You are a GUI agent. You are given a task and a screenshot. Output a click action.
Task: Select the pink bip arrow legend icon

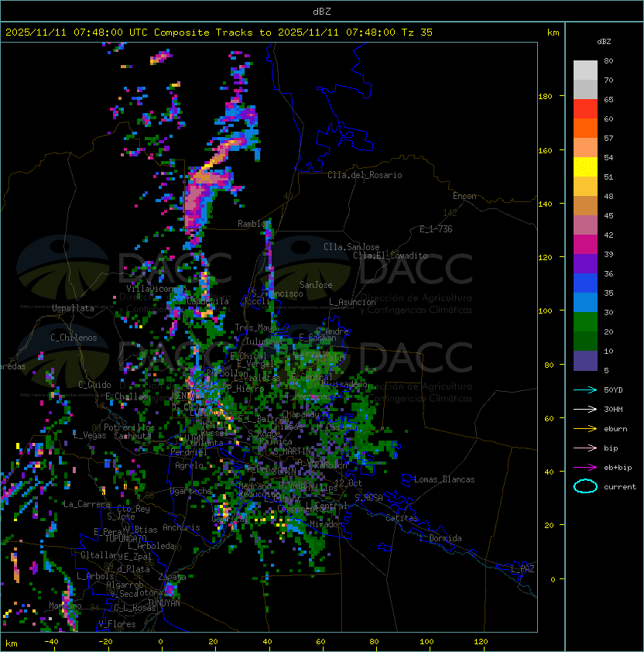pyautogui.click(x=585, y=448)
